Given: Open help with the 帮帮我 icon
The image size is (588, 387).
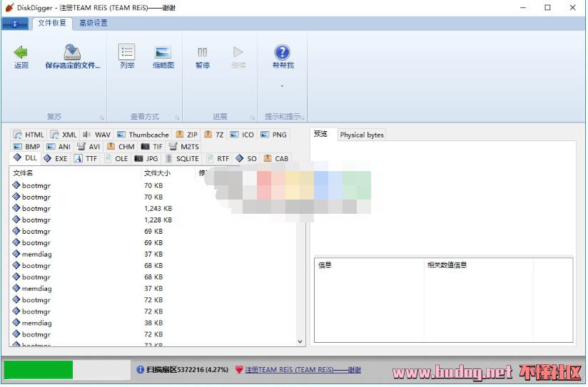Looking at the screenshot, I should tap(283, 53).
